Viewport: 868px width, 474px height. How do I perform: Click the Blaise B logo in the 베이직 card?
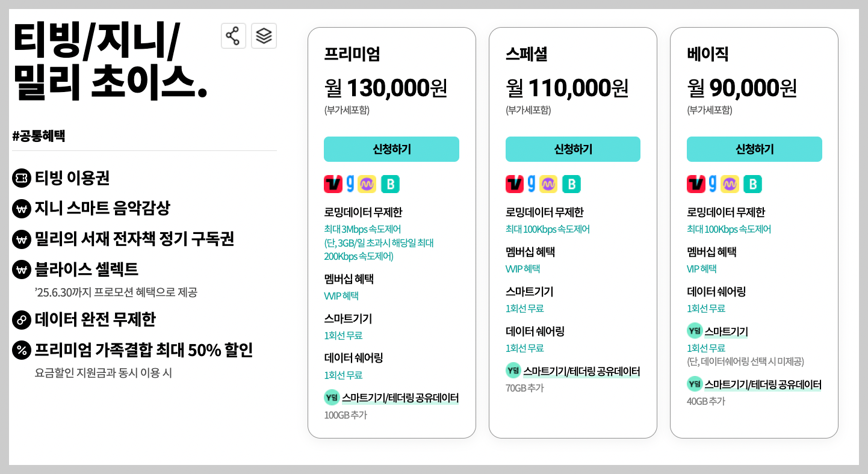[752, 183]
